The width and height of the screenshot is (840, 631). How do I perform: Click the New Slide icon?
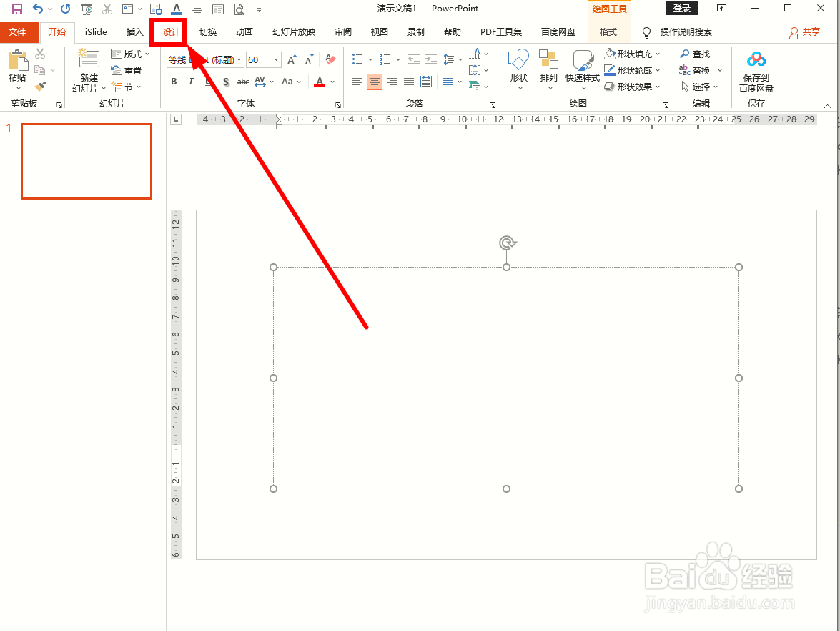click(x=89, y=59)
